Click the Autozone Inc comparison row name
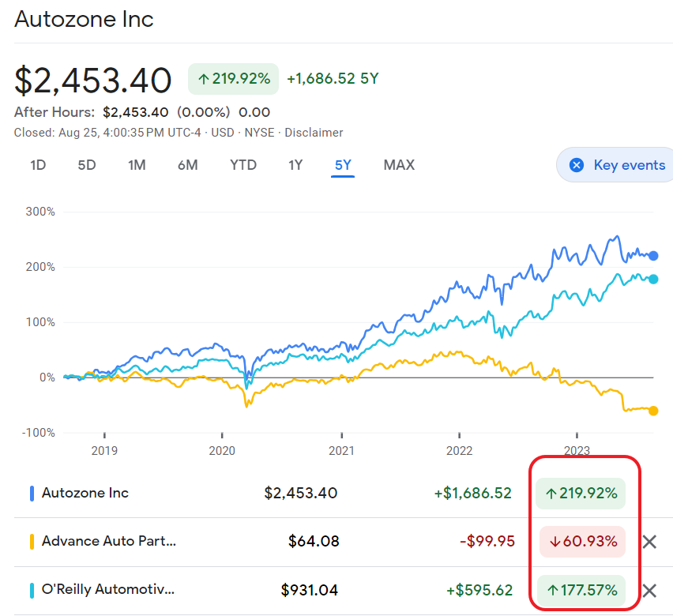This screenshot has width=673, height=616. coord(85,493)
